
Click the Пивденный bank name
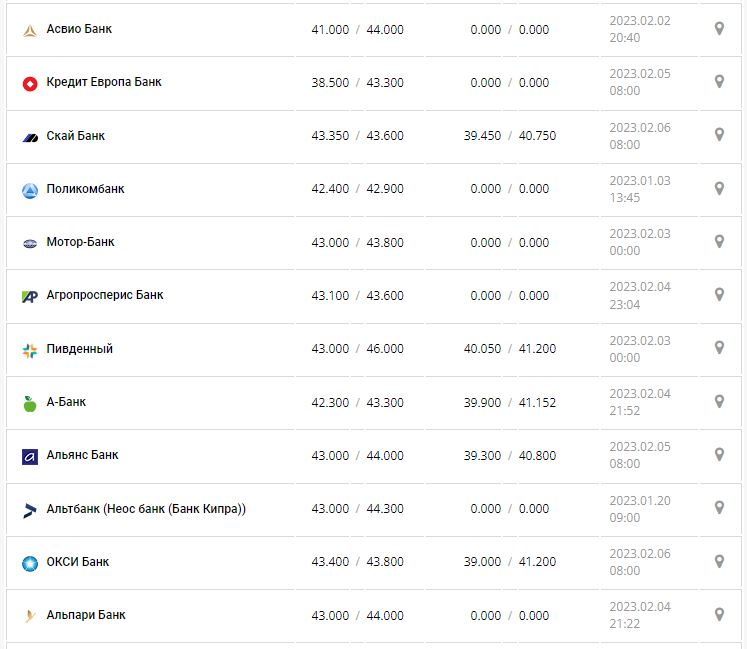(80, 348)
